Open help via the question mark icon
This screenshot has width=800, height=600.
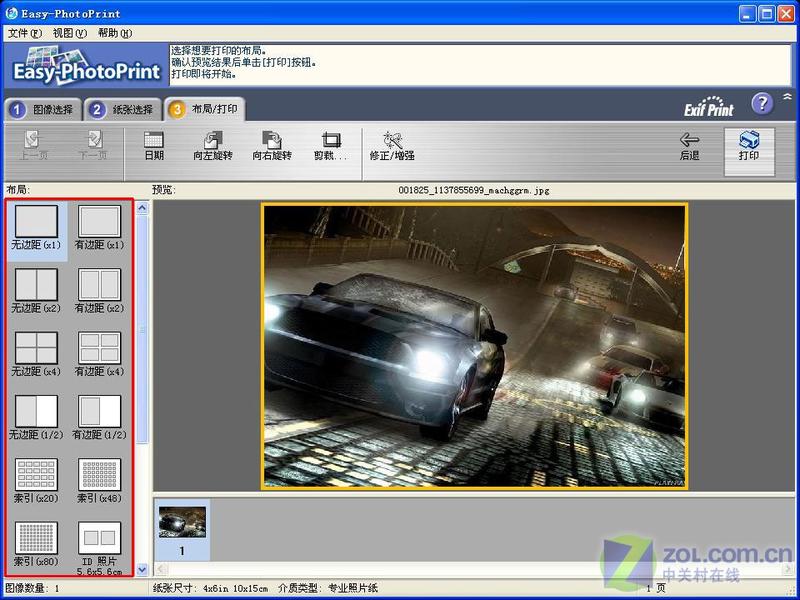point(762,104)
